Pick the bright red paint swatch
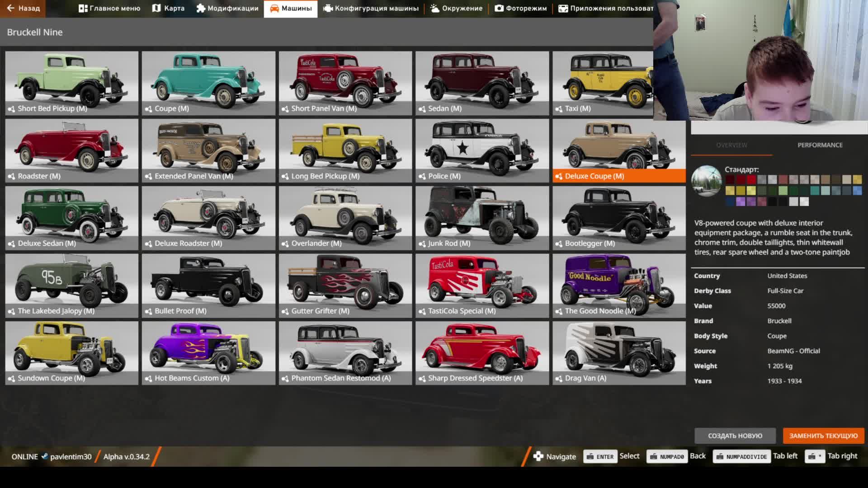This screenshot has width=868, height=488. coord(751,179)
